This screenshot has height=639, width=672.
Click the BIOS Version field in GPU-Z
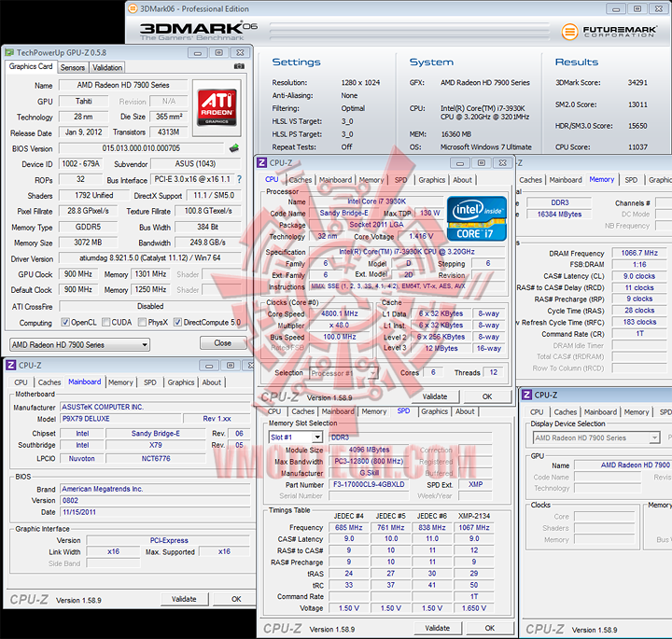[141, 148]
